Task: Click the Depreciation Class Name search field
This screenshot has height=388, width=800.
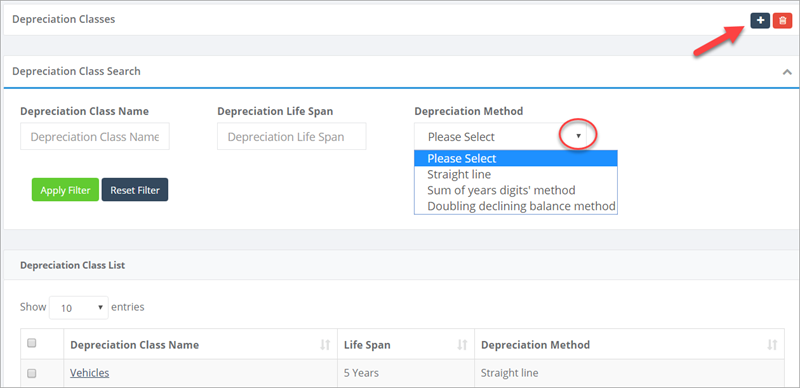Action: 95,136
